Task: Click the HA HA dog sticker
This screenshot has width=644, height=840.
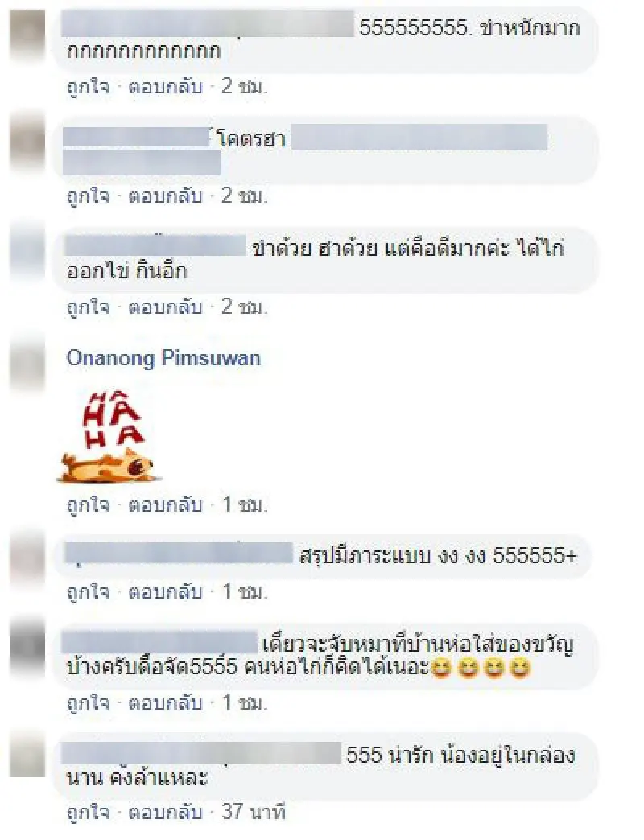Action: tap(109, 437)
